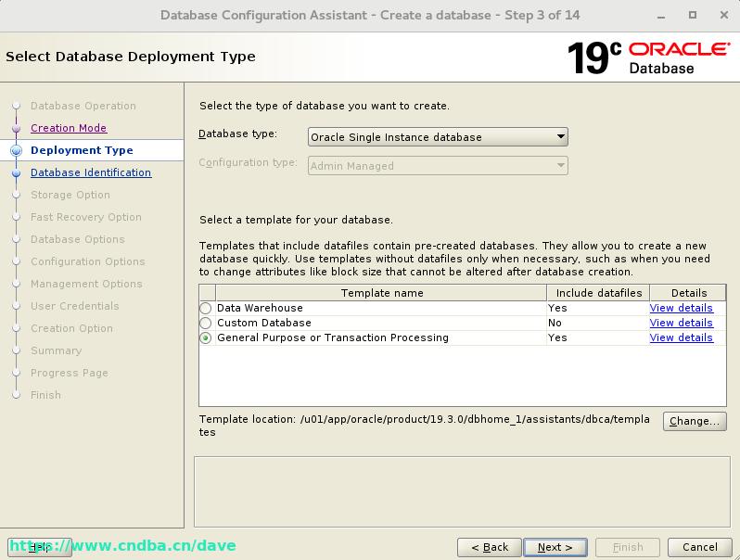Jump to Database Identification step in sidebar
The image size is (740, 560).
click(x=91, y=172)
